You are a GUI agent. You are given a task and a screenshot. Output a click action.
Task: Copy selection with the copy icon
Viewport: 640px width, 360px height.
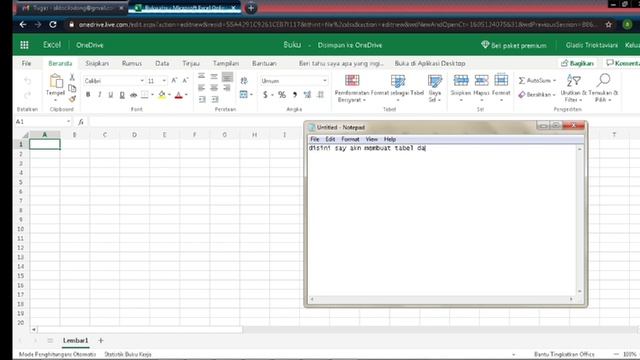pyautogui.click(x=72, y=88)
